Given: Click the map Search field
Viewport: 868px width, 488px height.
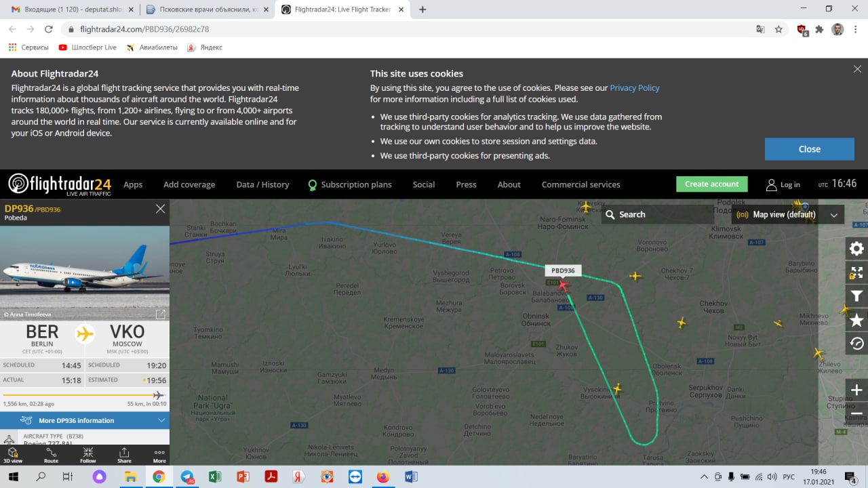Looking at the screenshot, I should 657,214.
